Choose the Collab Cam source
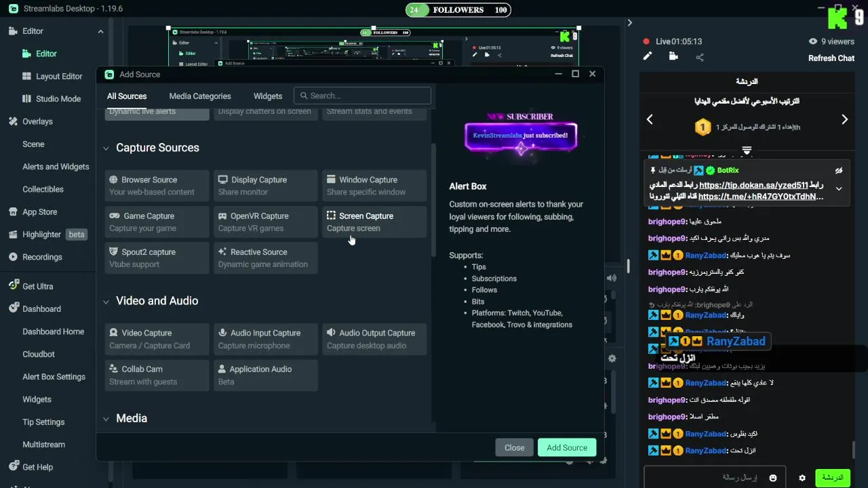The height and width of the screenshot is (488, 868). pyautogui.click(x=157, y=375)
